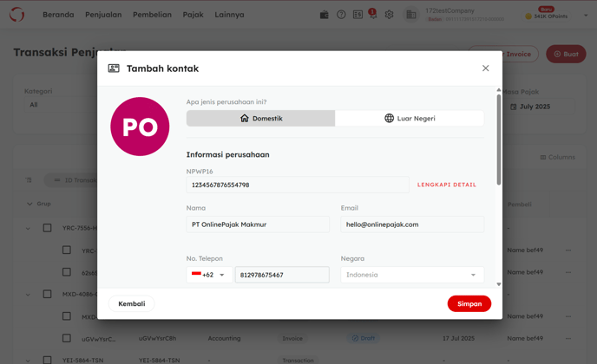Click the Buat button
Image resolution: width=597 pixels, height=364 pixels.
click(x=566, y=54)
